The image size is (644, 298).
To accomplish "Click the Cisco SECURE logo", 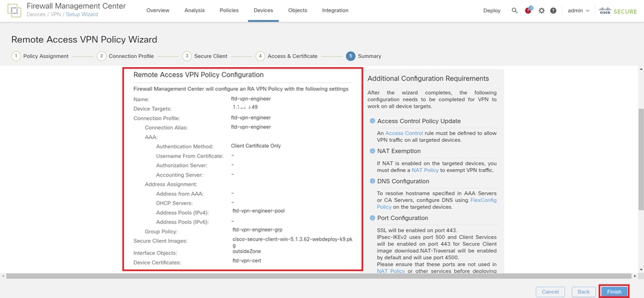I will click(x=618, y=11).
